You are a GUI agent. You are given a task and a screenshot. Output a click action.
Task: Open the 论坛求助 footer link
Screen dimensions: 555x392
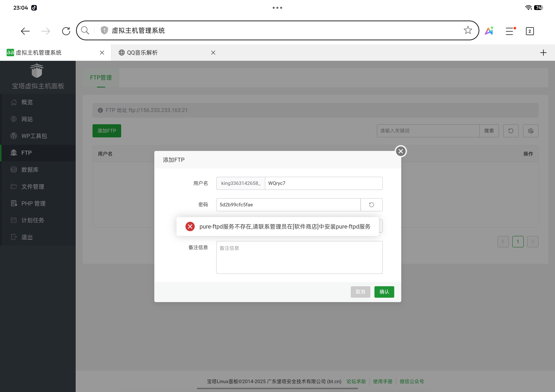356,381
